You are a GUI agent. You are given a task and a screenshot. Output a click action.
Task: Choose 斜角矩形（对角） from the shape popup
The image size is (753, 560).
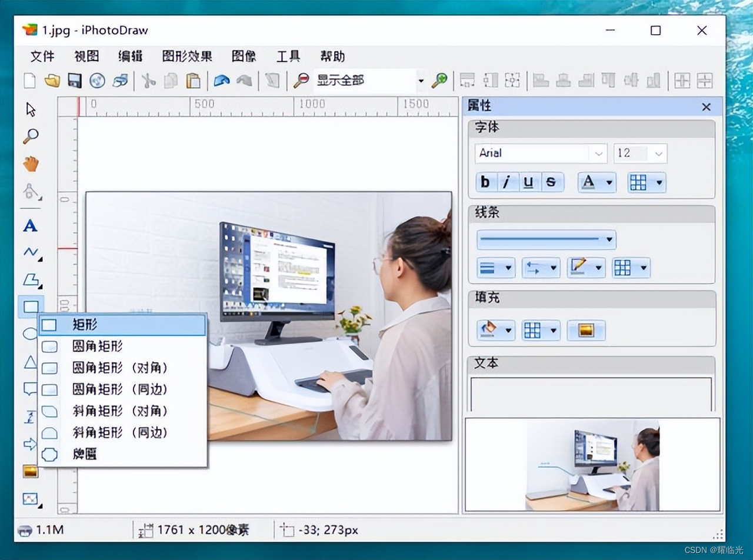122,411
